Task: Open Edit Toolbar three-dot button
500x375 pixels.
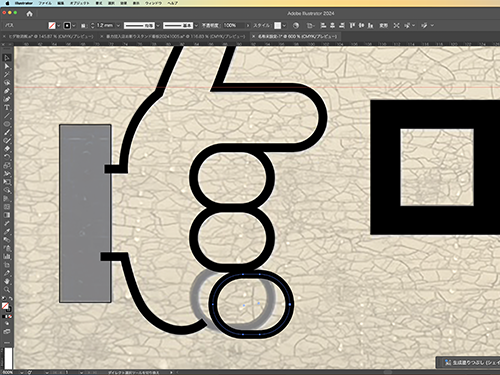Action: point(7,342)
